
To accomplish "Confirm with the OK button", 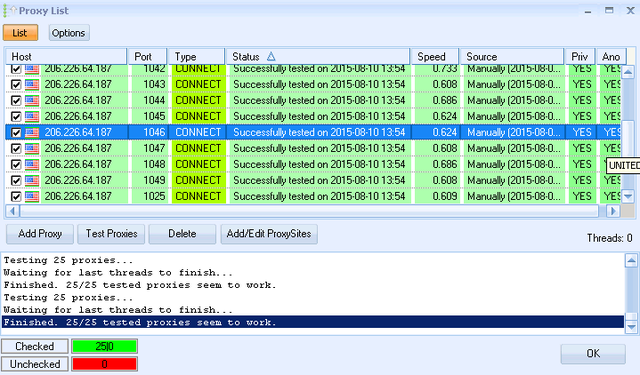I will click(593, 353).
